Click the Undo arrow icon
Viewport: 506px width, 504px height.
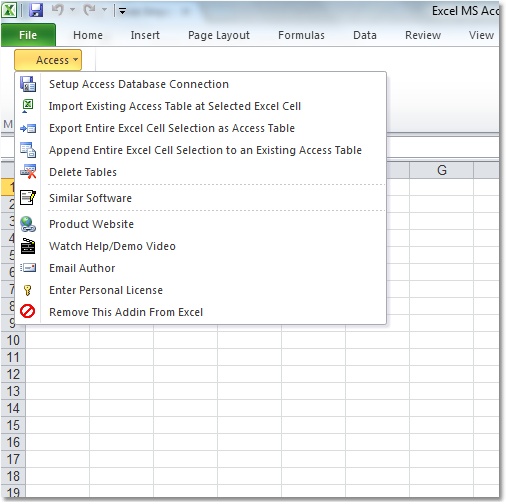coord(57,10)
